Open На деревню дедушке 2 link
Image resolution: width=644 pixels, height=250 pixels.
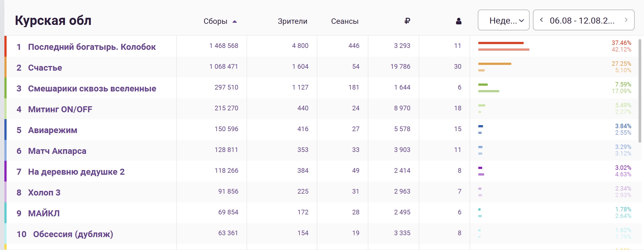[x=76, y=172]
